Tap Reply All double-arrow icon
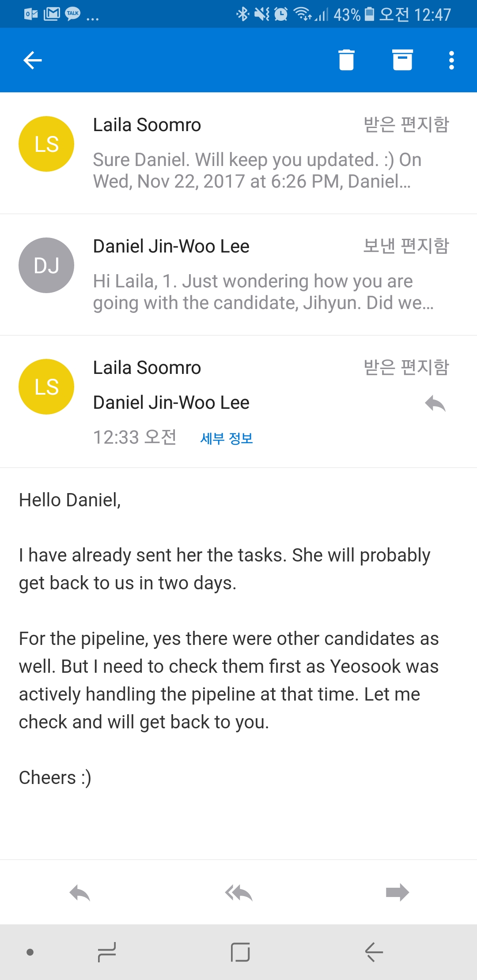Viewport: 477px width, 980px height. pos(238,893)
